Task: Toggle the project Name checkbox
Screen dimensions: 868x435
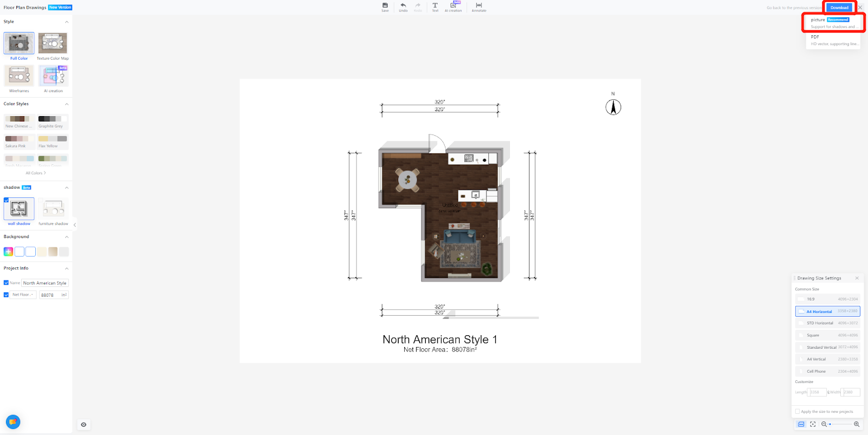Action: tap(6, 283)
